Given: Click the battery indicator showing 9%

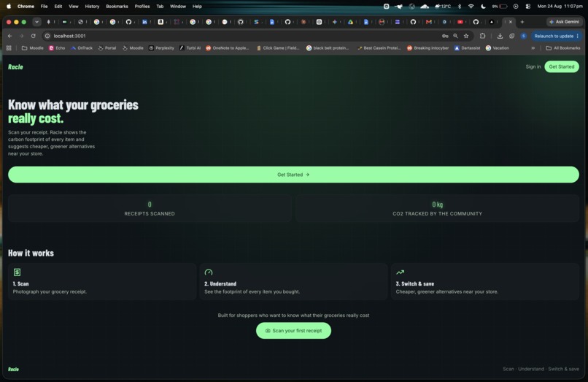Looking at the screenshot, I should click(x=500, y=7).
